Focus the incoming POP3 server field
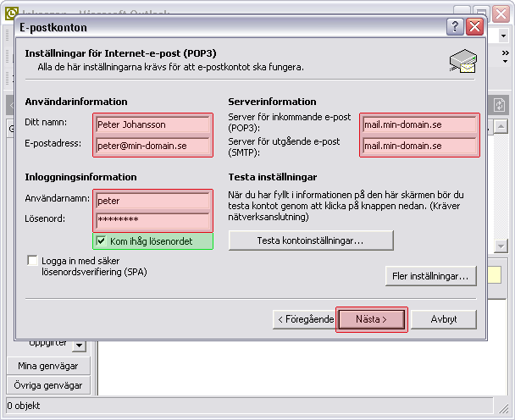 pos(419,124)
